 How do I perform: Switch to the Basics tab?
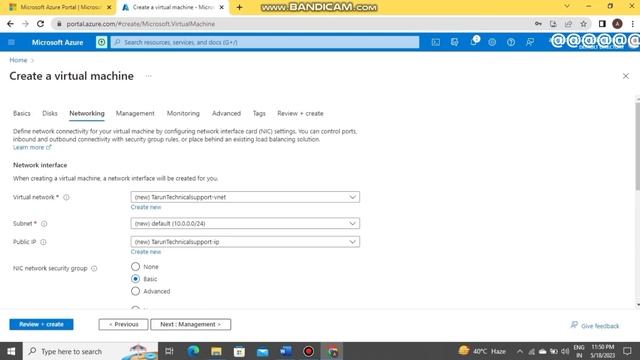[22, 113]
